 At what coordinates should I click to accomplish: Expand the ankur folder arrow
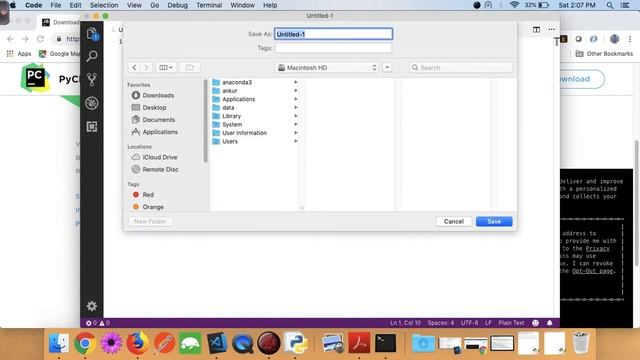click(x=296, y=91)
